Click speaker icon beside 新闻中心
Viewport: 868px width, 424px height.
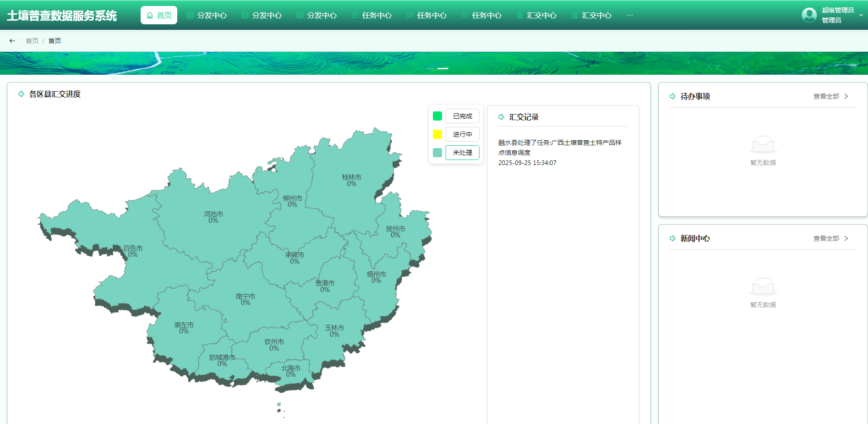(672, 238)
